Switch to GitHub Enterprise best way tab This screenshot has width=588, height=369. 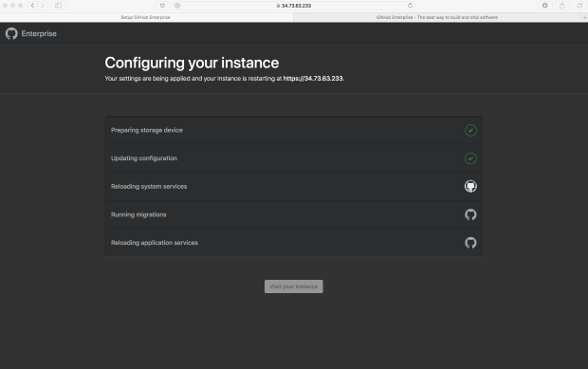(437, 17)
